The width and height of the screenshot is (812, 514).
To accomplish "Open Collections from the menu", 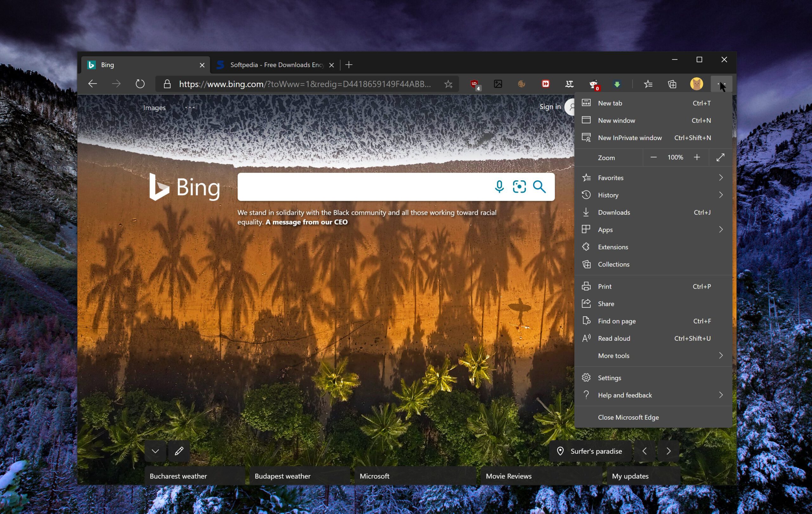I will tap(653, 264).
